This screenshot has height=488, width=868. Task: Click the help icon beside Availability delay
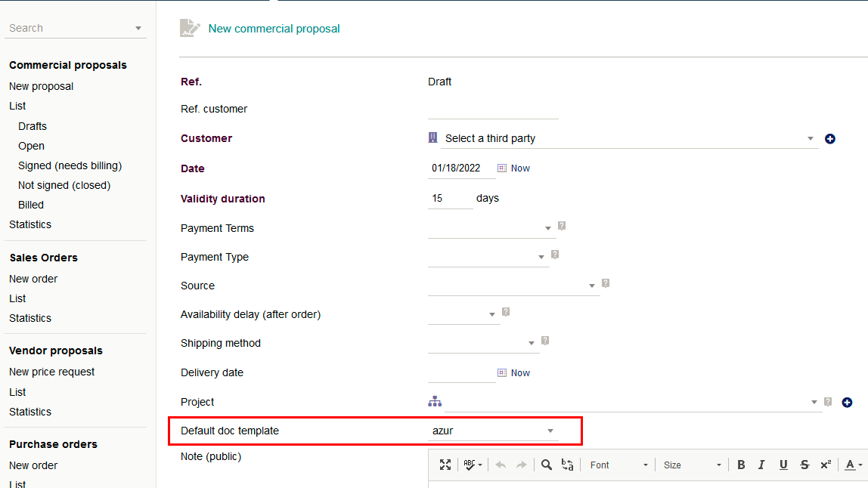506,312
